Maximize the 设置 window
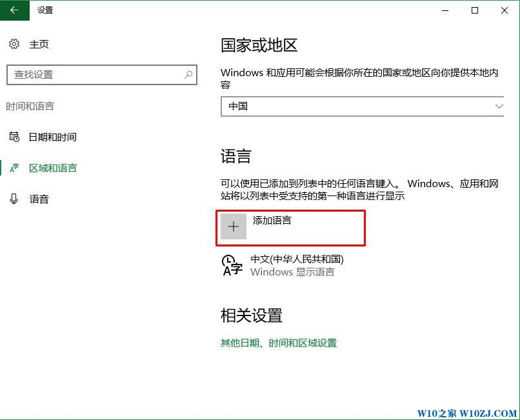Image resolution: width=520 pixels, height=420 pixels. pyautogui.click(x=475, y=10)
